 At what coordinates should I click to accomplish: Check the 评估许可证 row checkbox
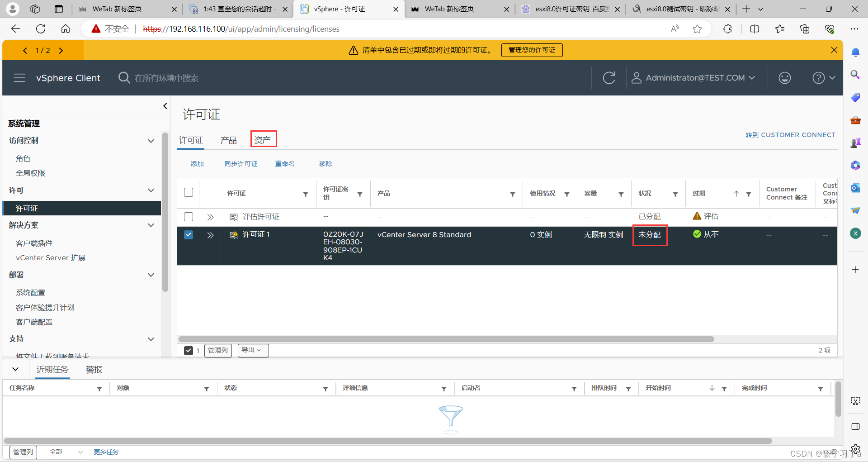click(189, 217)
